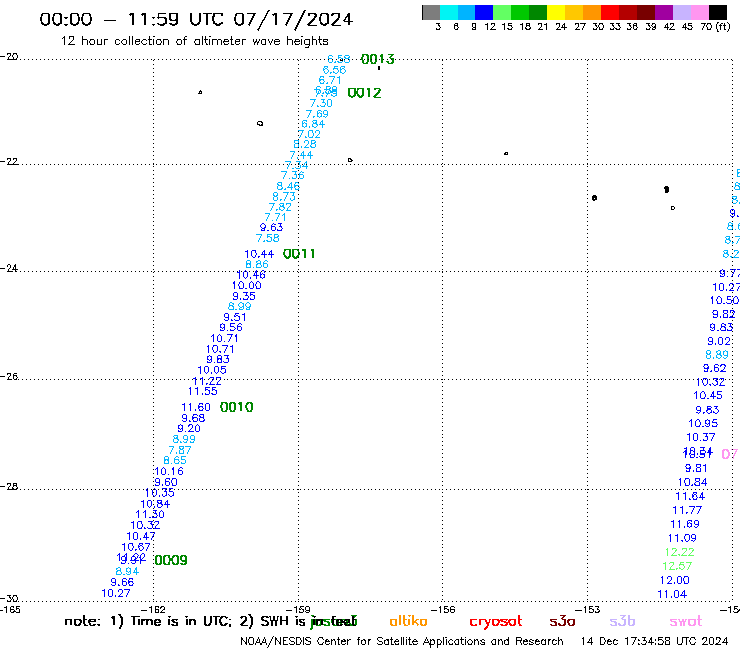This screenshot has width=740, height=650.
Task: Click the 8.73 wave height value
Action: pyautogui.click(x=284, y=197)
